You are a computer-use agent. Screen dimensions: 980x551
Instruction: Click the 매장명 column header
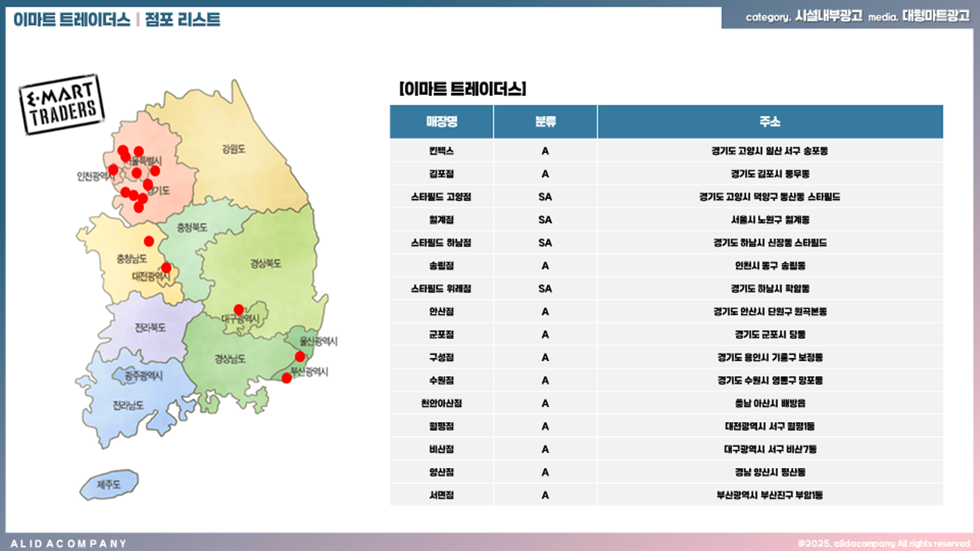click(x=441, y=122)
